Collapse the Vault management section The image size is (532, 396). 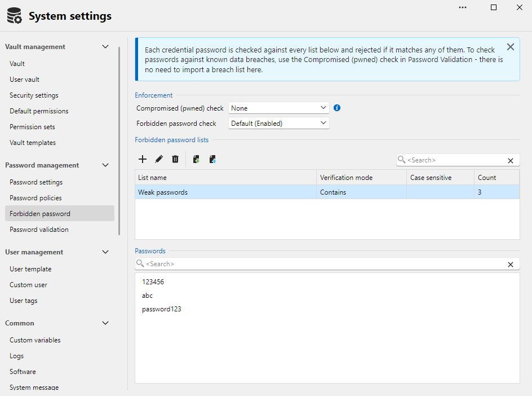click(105, 46)
